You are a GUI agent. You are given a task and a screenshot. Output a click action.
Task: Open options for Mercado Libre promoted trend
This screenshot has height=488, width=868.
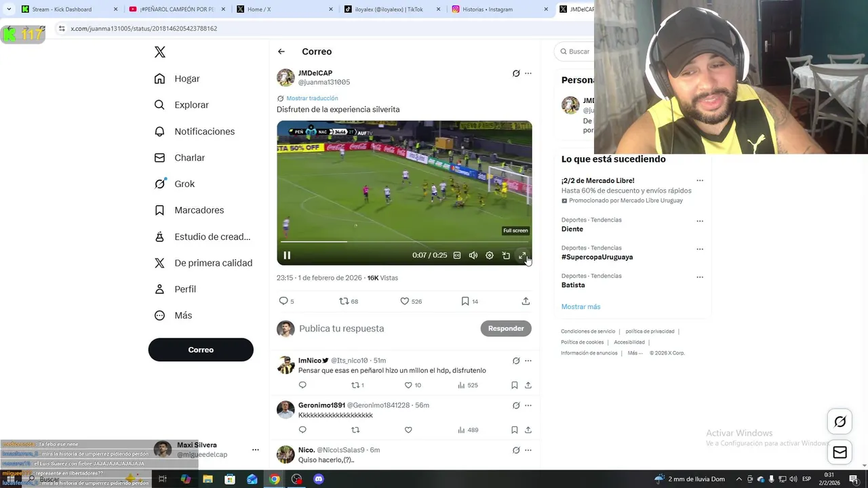700,181
